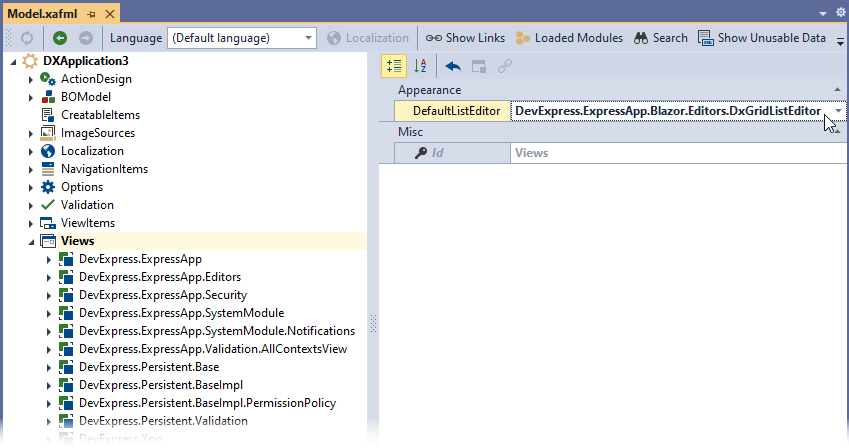
Task: Select DevExpress.ExpressApp.Security node
Action: (163, 295)
